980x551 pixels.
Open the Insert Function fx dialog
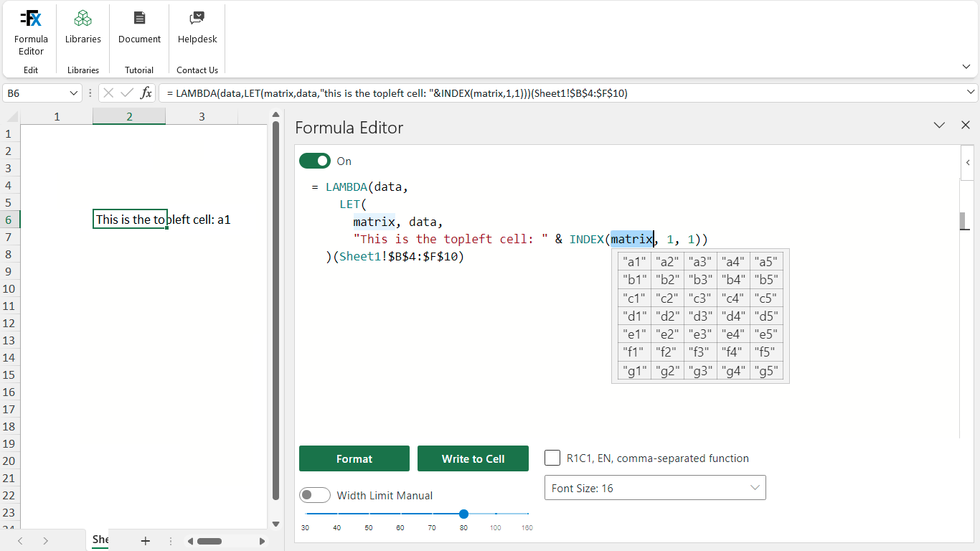(x=146, y=93)
